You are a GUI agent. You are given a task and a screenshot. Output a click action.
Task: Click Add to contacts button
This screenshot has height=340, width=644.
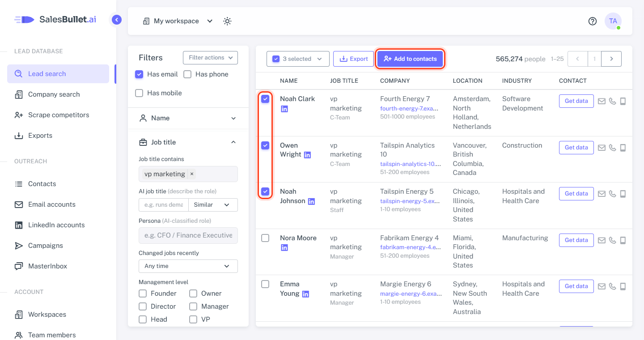tap(410, 59)
